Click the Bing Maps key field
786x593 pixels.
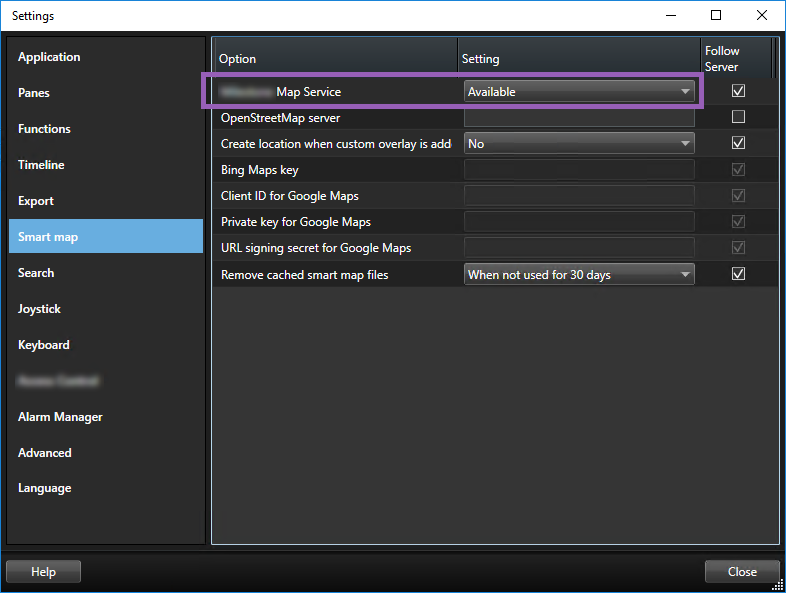579,170
